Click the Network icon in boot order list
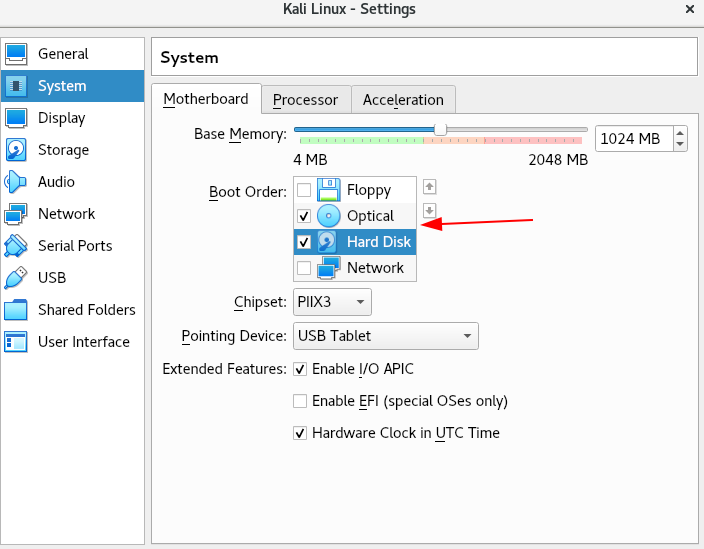Image resolution: width=704 pixels, height=549 pixels. coord(328,268)
